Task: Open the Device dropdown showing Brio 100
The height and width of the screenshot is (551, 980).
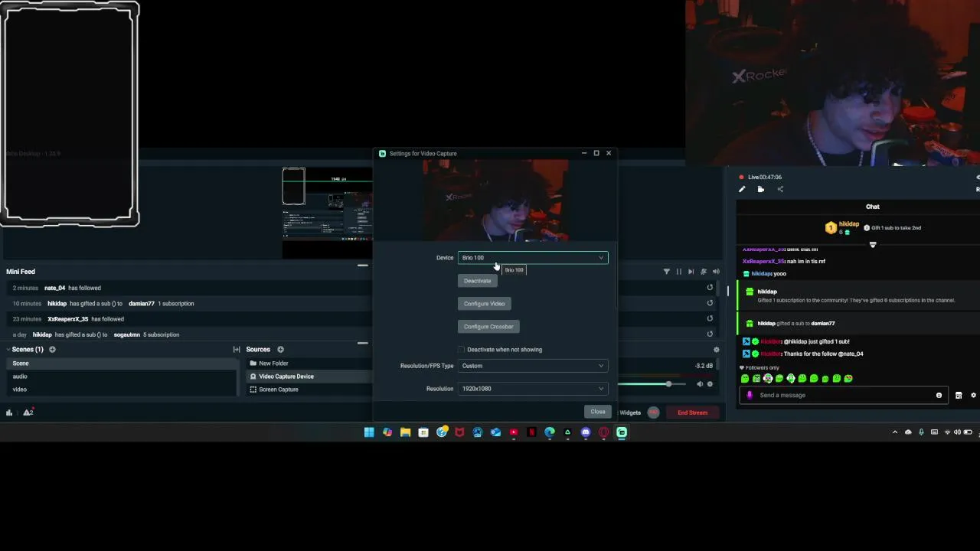Action: tap(533, 258)
